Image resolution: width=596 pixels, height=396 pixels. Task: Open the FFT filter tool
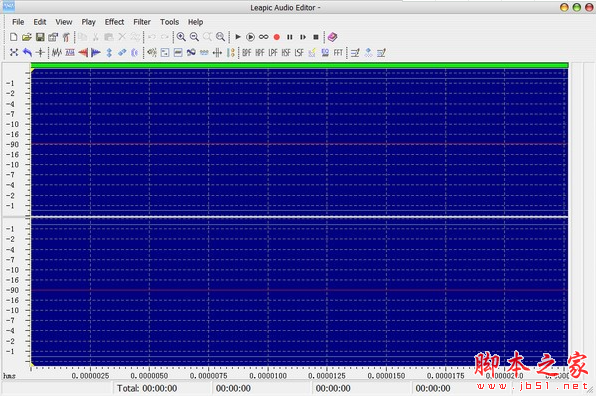point(338,53)
